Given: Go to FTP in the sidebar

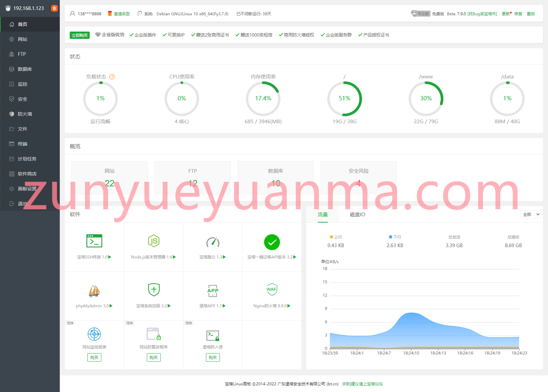Looking at the screenshot, I should pos(30,54).
